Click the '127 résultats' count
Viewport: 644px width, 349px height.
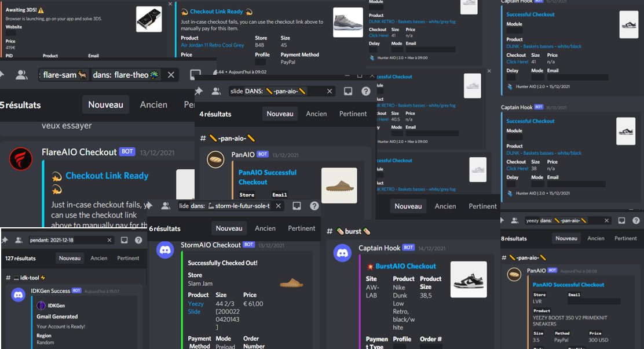point(20,258)
